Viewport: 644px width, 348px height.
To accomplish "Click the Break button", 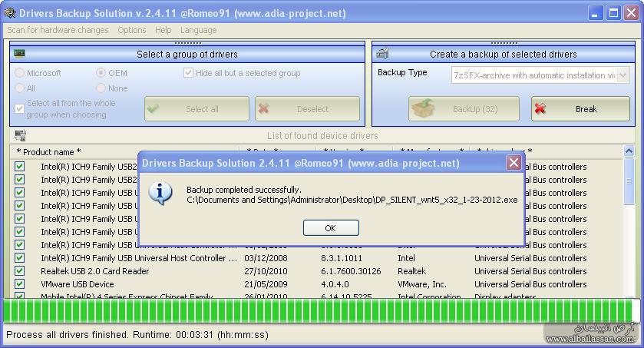I will coord(580,109).
